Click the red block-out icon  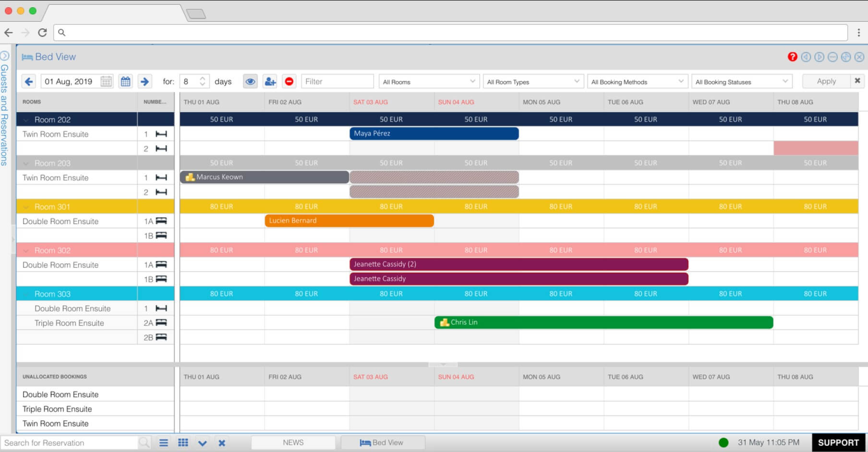(x=289, y=82)
